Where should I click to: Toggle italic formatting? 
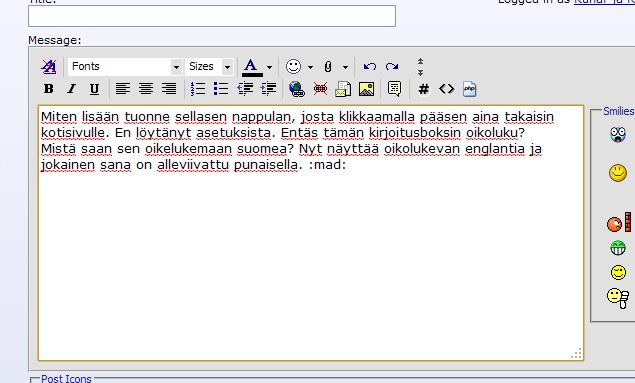click(72, 89)
